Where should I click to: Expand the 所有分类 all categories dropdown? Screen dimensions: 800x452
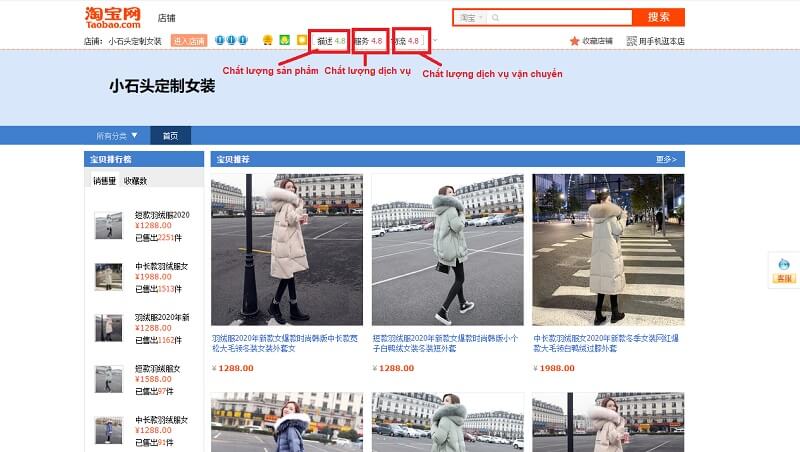point(117,136)
